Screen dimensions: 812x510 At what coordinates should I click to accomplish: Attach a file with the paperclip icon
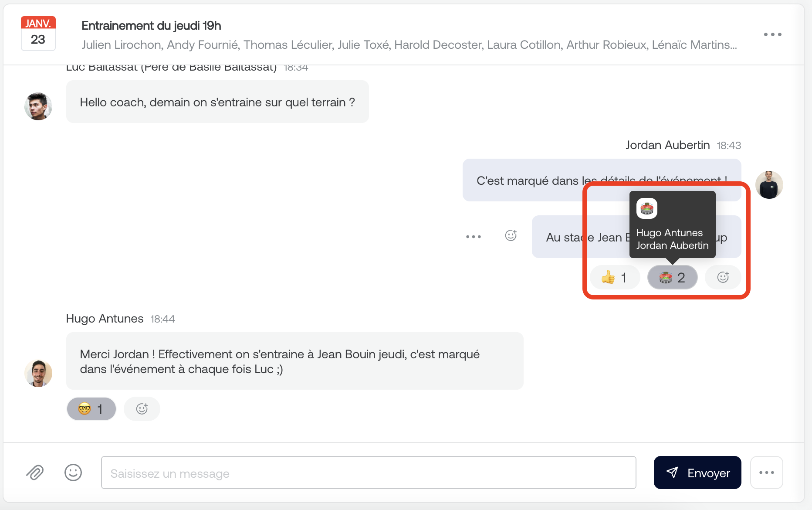click(x=35, y=473)
